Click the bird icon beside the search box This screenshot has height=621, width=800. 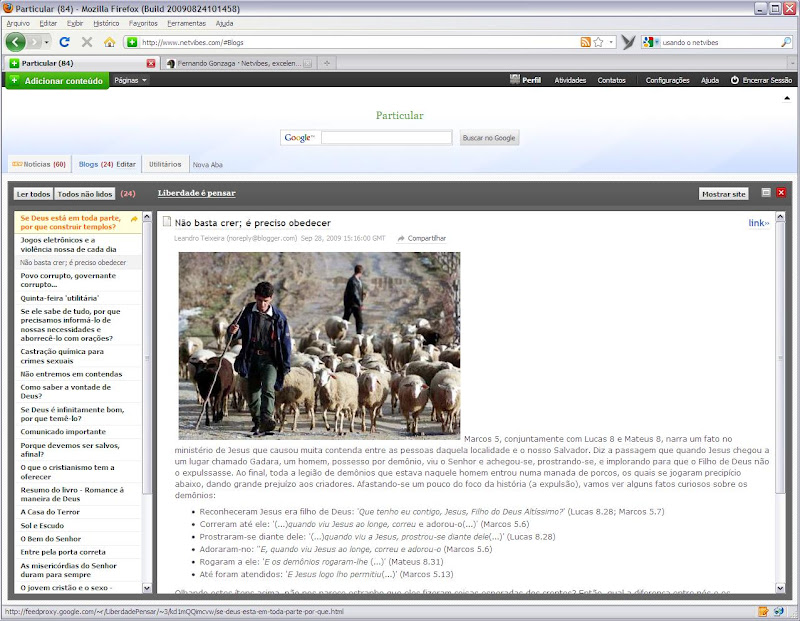(x=629, y=42)
